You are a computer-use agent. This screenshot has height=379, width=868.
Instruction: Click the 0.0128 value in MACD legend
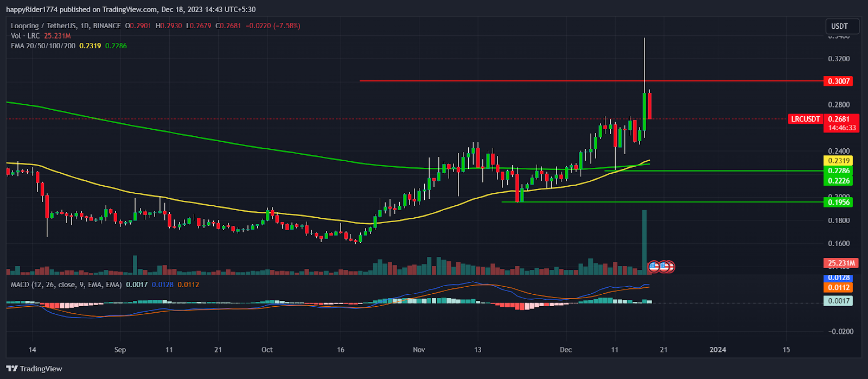coord(162,285)
